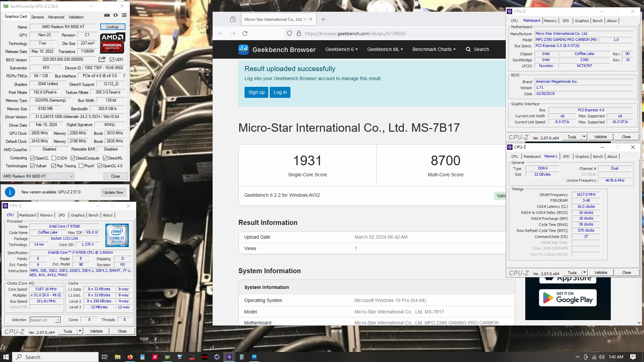Click the site padlock icon in address bar
The height and width of the screenshot is (362, 644).
(299, 34)
